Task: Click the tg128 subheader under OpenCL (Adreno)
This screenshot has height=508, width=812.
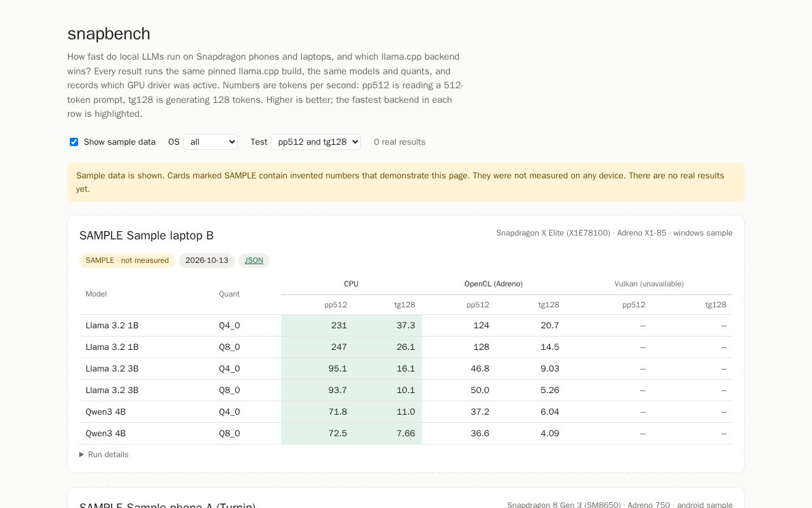Action: pyautogui.click(x=549, y=305)
